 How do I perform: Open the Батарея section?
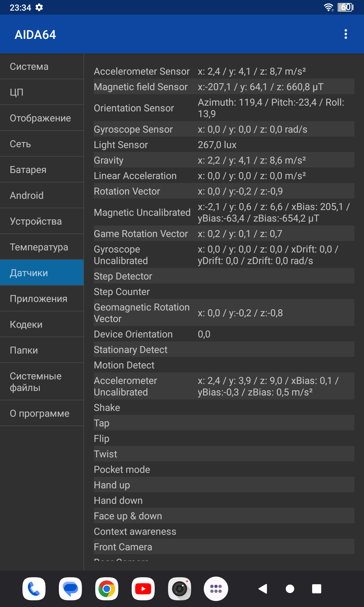tap(42, 170)
